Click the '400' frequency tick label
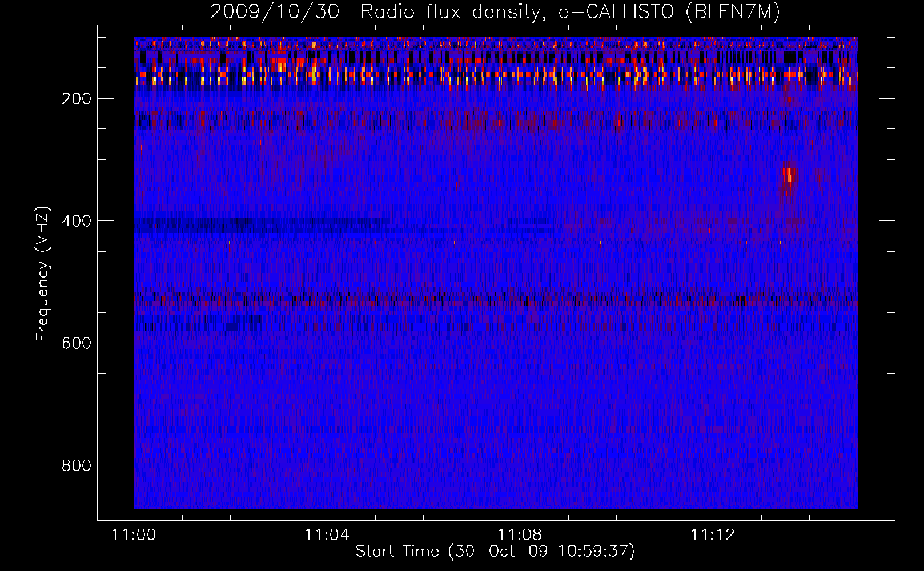 tap(77, 221)
